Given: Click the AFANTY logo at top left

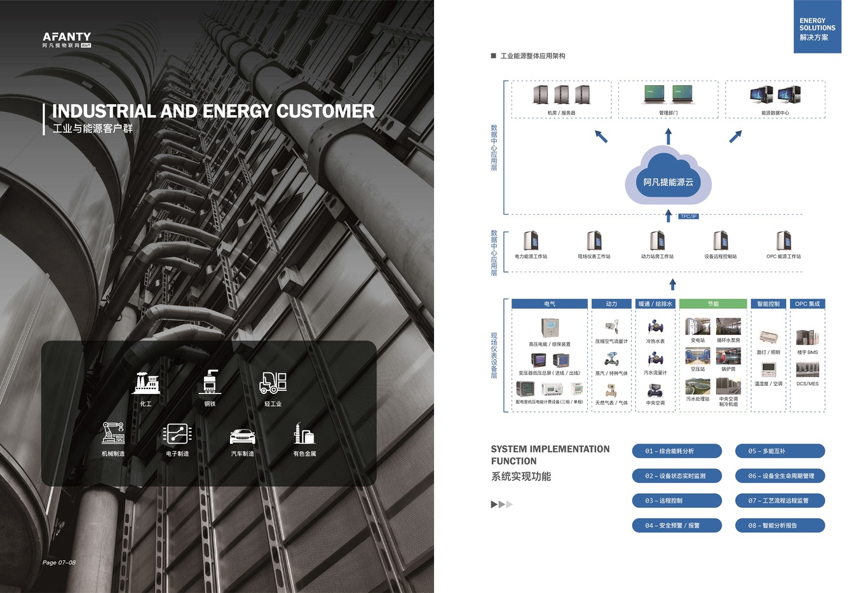Looking at the screenshot, I should pos(67,40).
